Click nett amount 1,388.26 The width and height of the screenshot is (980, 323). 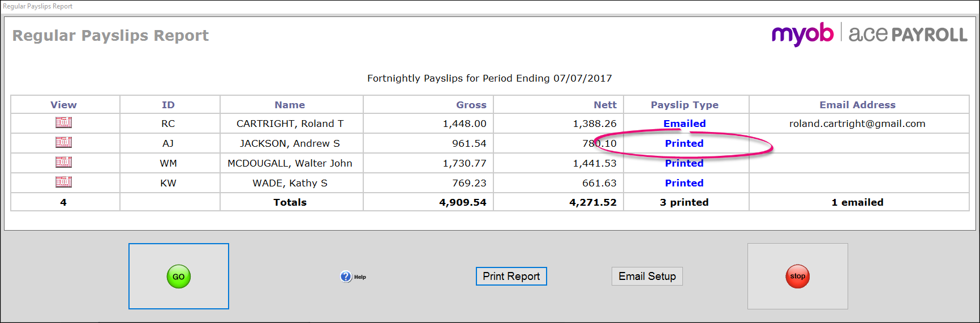point(595,124)
